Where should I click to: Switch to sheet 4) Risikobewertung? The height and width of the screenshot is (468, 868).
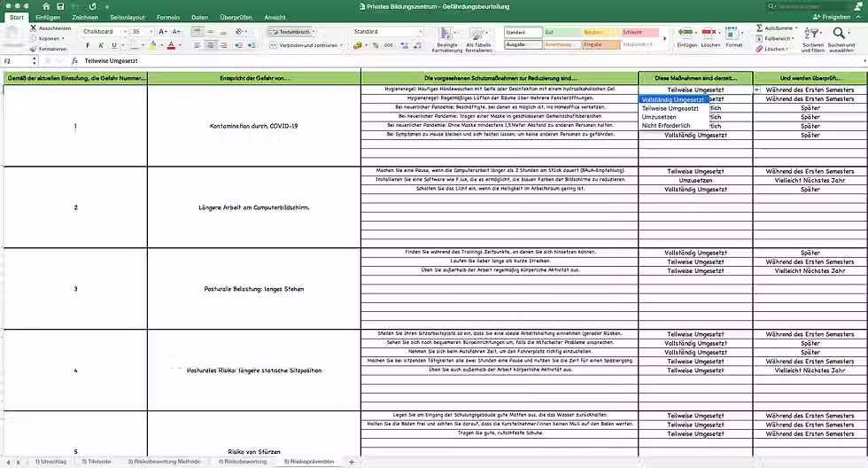243,462
